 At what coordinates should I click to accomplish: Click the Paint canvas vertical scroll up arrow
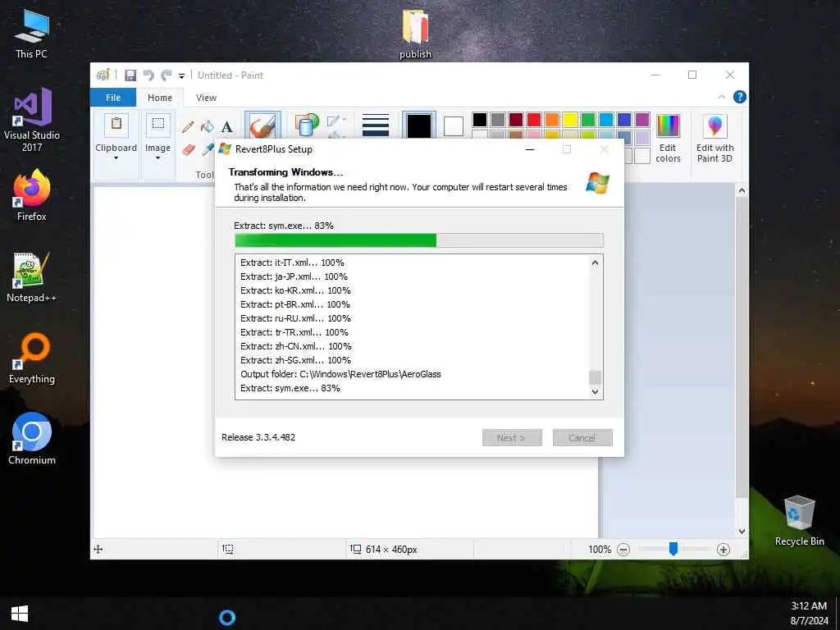pyautogui.click(x=742, y=190)
